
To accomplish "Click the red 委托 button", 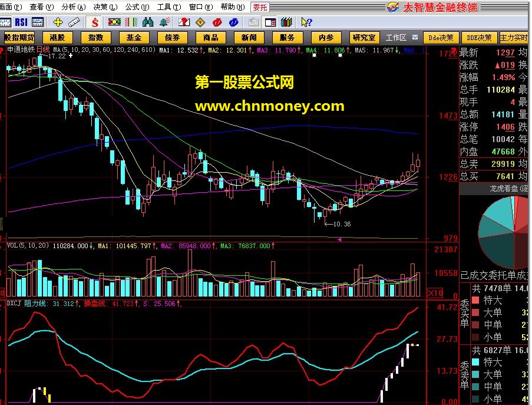I will pyautogui.click(x=260, y=7).
